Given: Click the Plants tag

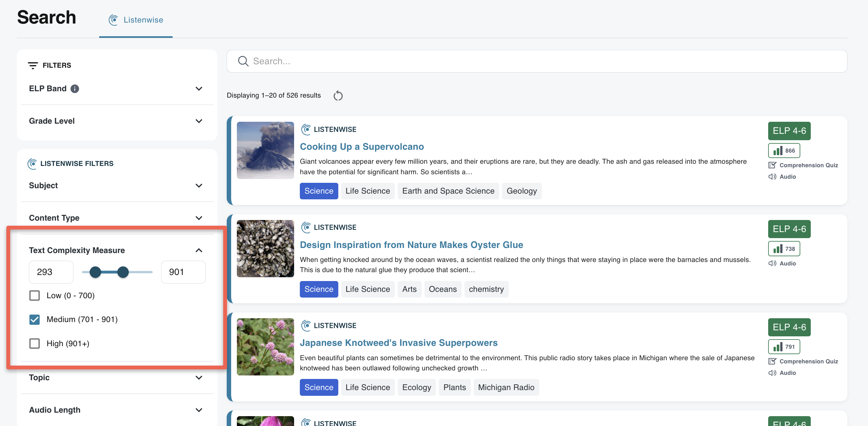Looking at the screenshot, I should point(455,388).
